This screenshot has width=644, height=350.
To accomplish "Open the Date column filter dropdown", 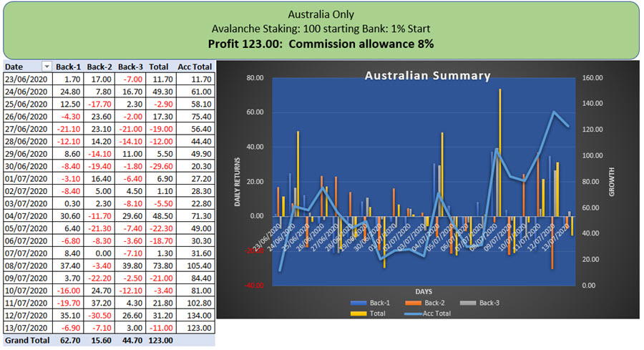I will click(47, 67).
